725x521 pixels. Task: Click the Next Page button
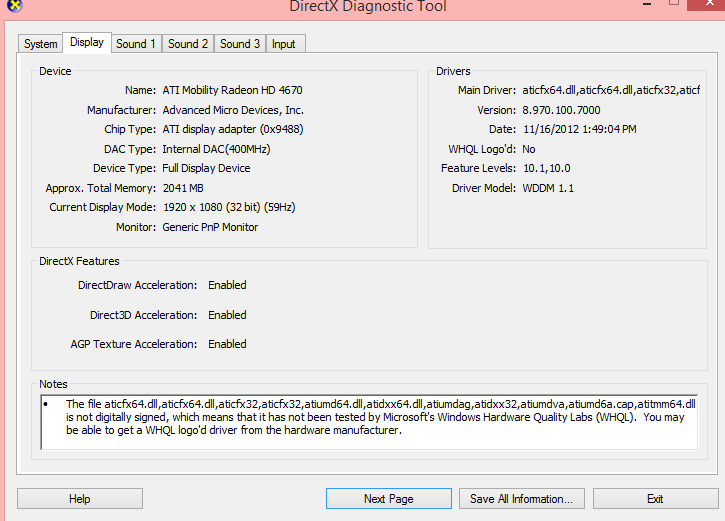pos(388,499)
